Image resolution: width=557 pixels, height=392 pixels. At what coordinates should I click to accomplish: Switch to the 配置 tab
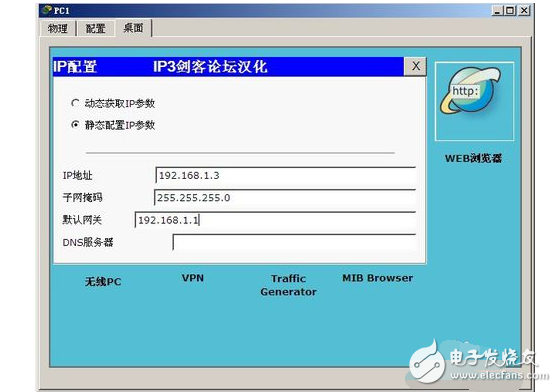click(x=96, y=28)
